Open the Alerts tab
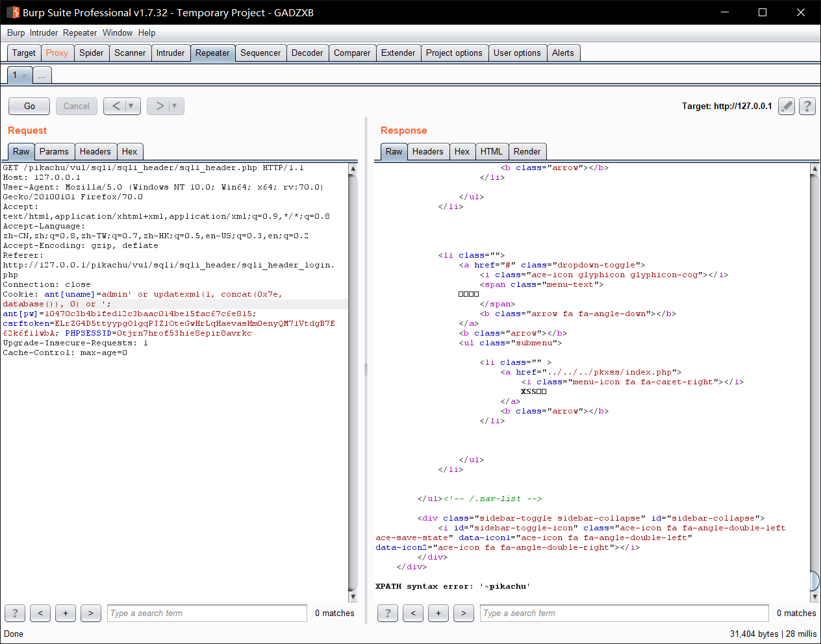Image resolution: width=821 pixels, height=644 pixels. 563,53
